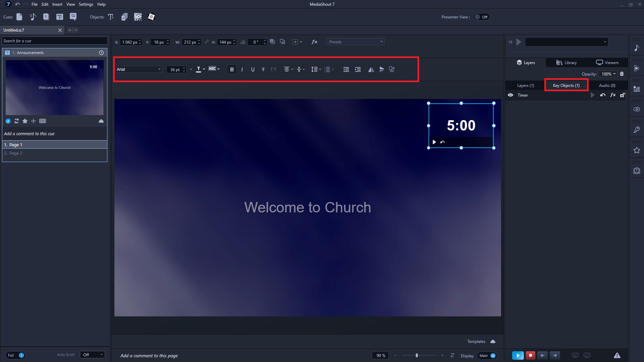Open the fx effects icon in top toolbar
The width and height of the screenshot is (644, 362).
pos(314,42)
